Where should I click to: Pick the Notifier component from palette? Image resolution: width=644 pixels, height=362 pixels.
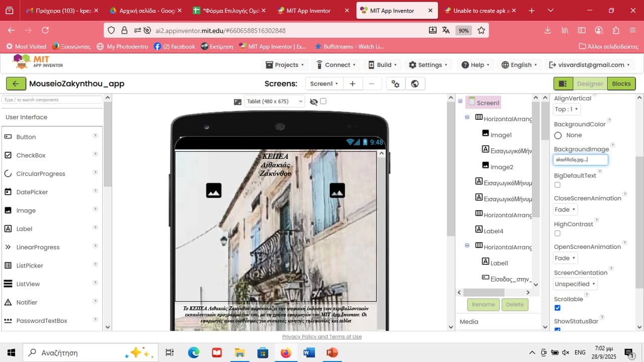click(x=27, y=302)
